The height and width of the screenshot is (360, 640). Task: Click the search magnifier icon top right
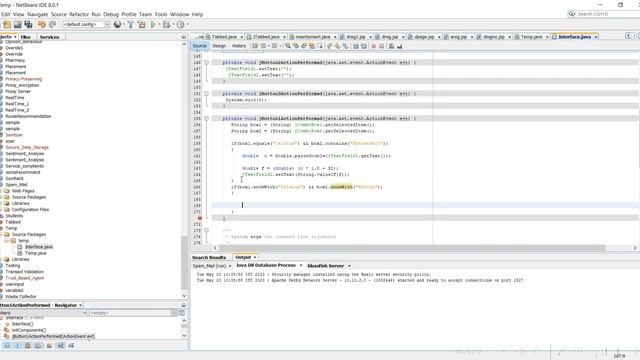pos(571,14)
